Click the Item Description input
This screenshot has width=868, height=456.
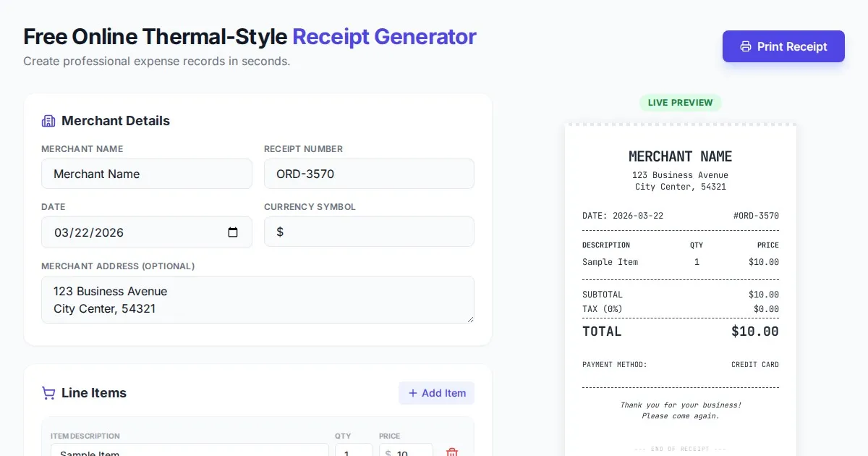190,452
